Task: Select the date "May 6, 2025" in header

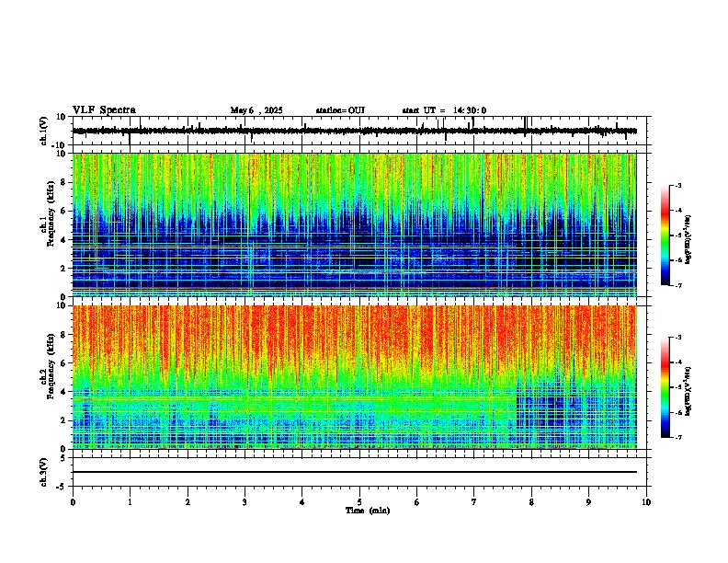Action: 256,110
